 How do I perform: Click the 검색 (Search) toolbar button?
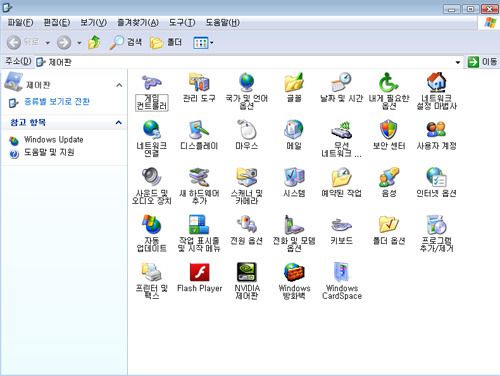coord(126,42)
